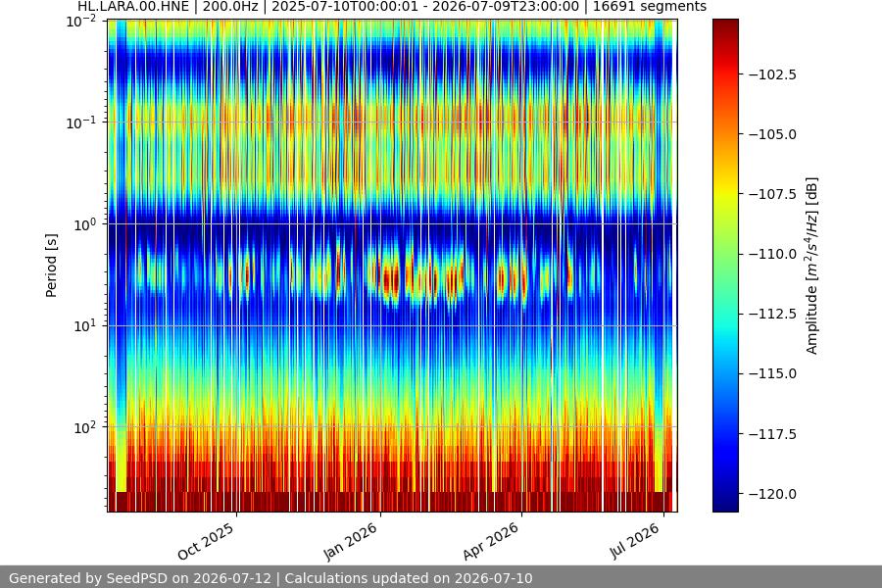Click the 'Jan 2026' x-axis label
This screenshot has width=882, height=588.
[x=350, y=541]
